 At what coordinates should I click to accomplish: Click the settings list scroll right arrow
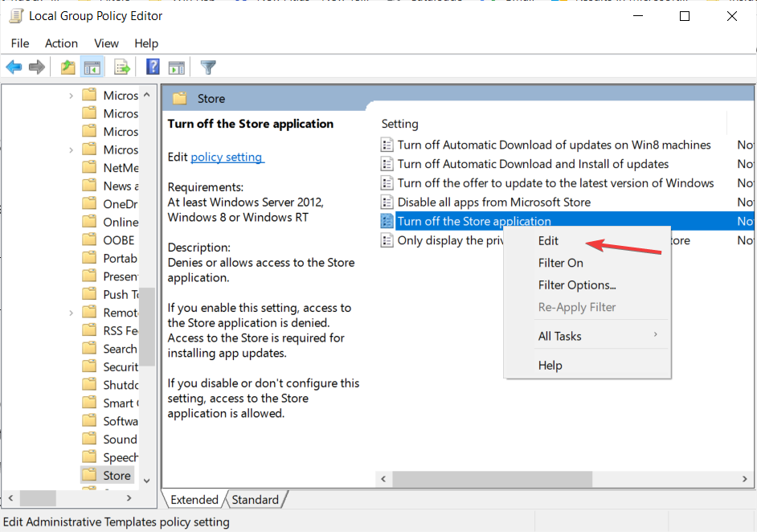tap(744, 479)
